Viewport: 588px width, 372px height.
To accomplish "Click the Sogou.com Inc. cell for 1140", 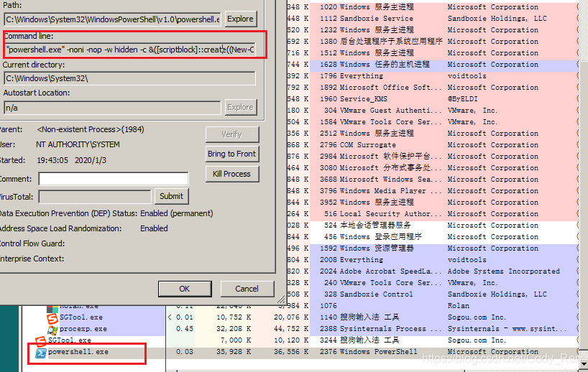I will coord(477,317).
